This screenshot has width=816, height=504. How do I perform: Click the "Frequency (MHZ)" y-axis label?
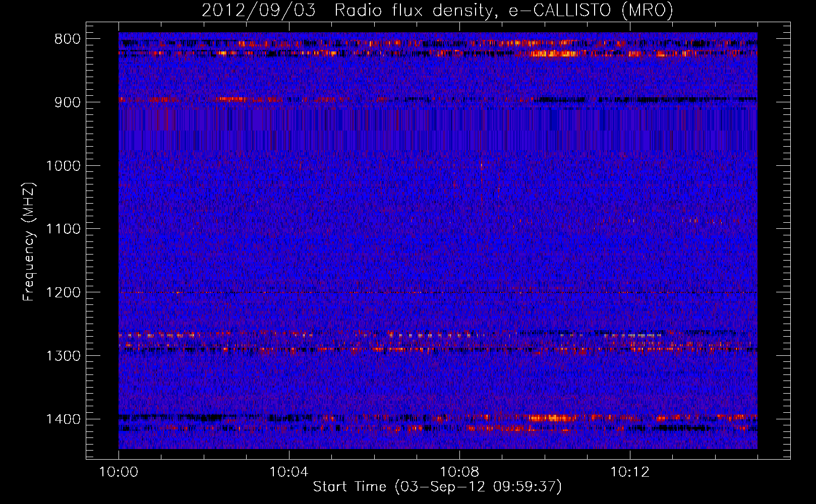(29, 241)
